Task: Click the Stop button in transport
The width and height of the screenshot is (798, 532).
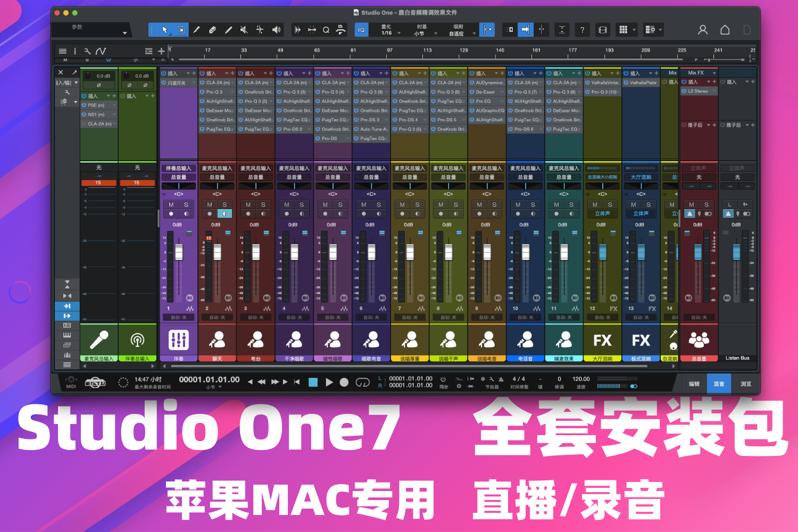Action: [313, 382]
